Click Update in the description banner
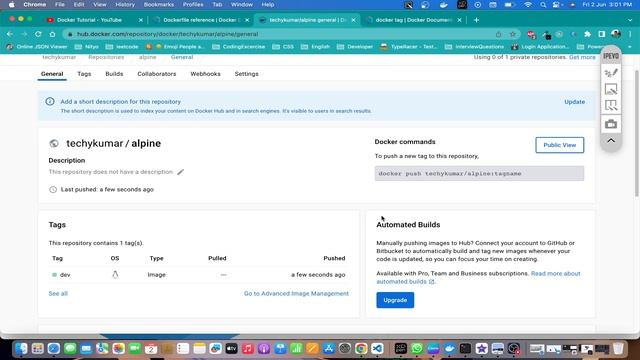The width and height of the screenshot is (640, 360). coord(575,102)
